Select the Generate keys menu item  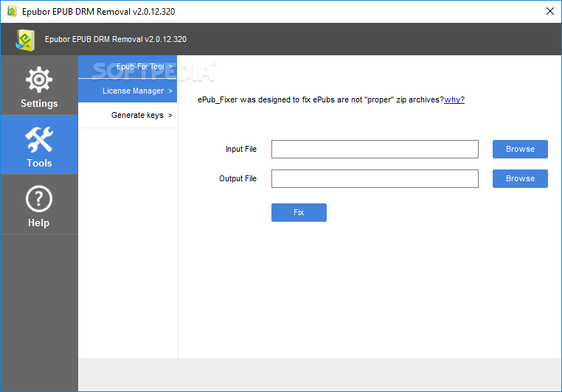(137, 115)
